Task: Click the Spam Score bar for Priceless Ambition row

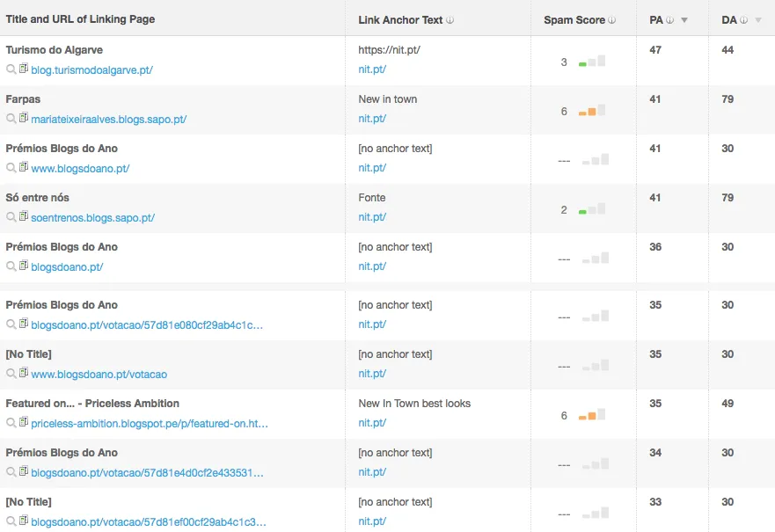Action: 592,415
